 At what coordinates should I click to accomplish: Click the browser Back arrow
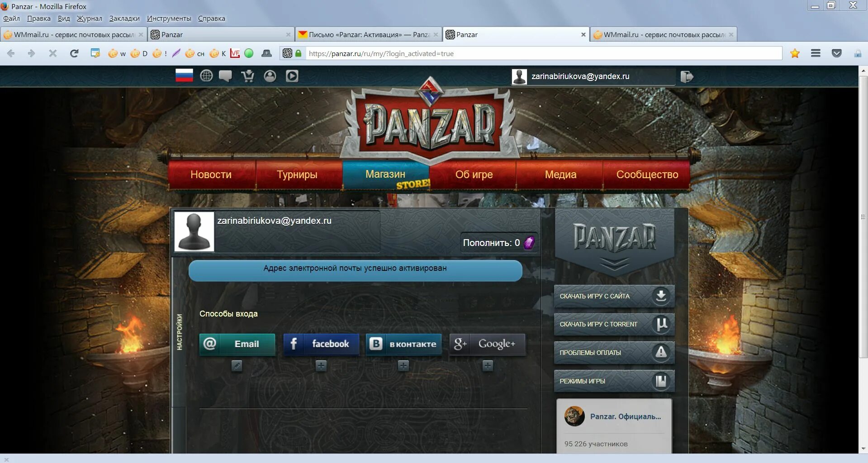click(x=11, y=53)
